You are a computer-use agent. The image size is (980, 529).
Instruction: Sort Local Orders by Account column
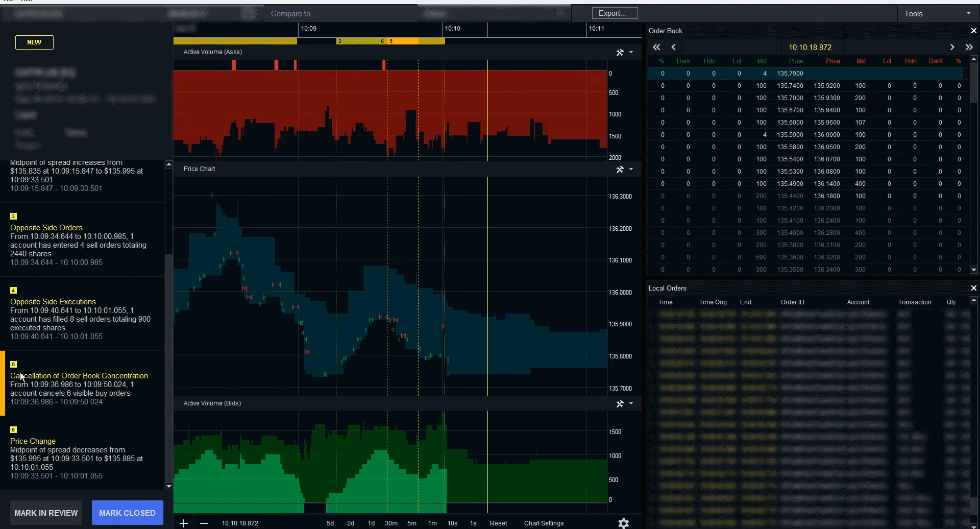(x=858, y=302)
